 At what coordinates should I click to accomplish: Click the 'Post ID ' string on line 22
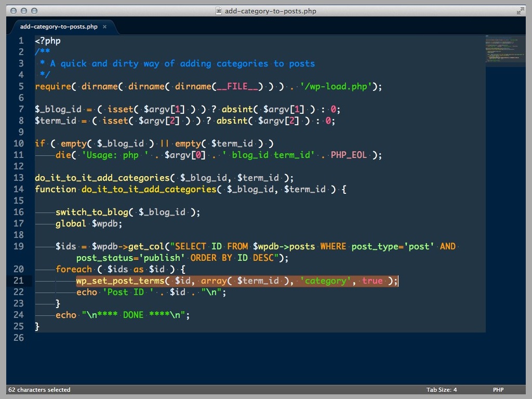pyautogui.click(x=128, y=292)
